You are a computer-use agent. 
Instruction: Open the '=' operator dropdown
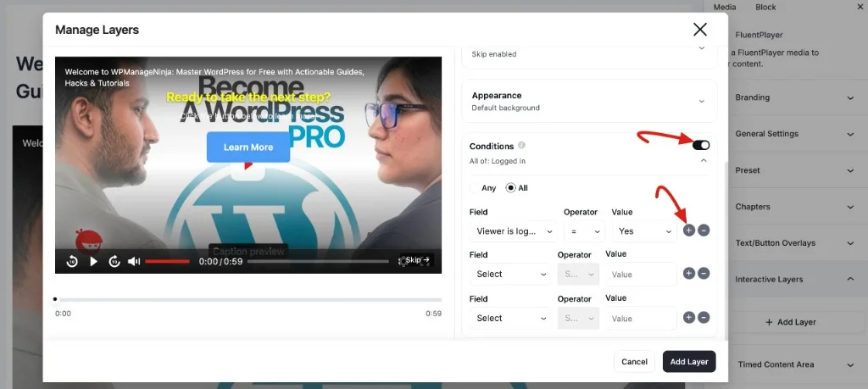584,231
